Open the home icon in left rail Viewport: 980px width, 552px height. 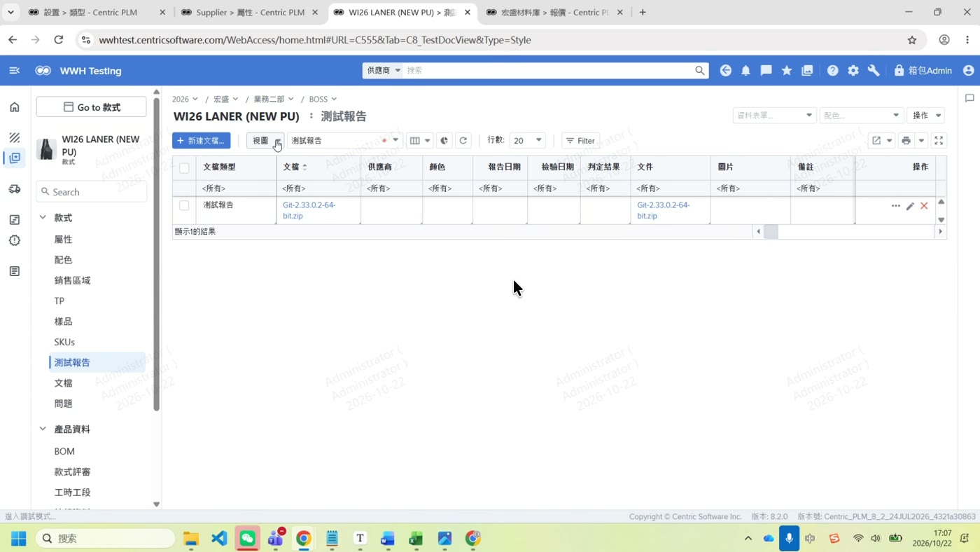[15, 107]
